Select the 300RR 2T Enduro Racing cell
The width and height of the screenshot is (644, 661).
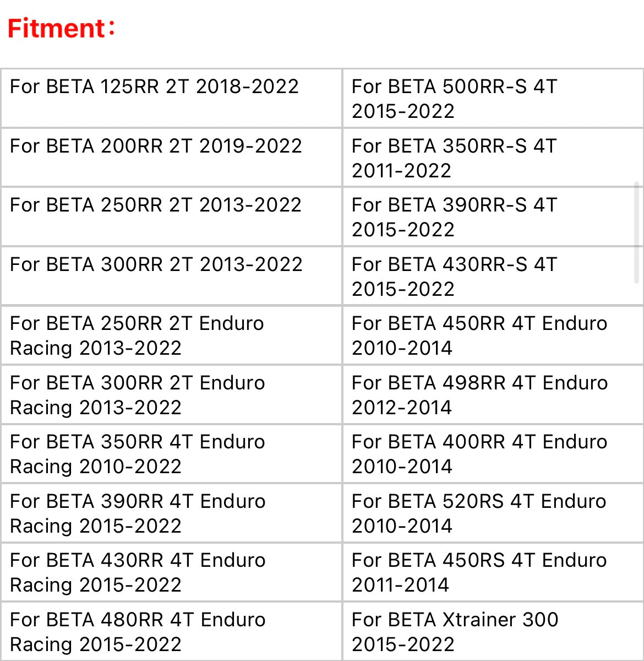171,394
